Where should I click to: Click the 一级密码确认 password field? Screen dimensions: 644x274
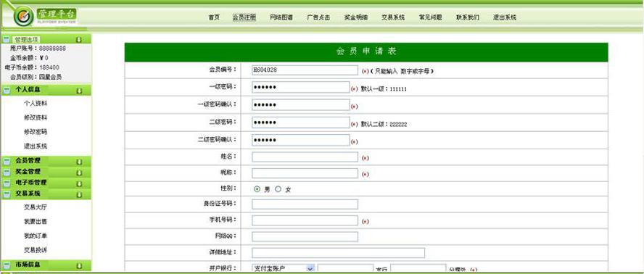click(x=301, y=105)
